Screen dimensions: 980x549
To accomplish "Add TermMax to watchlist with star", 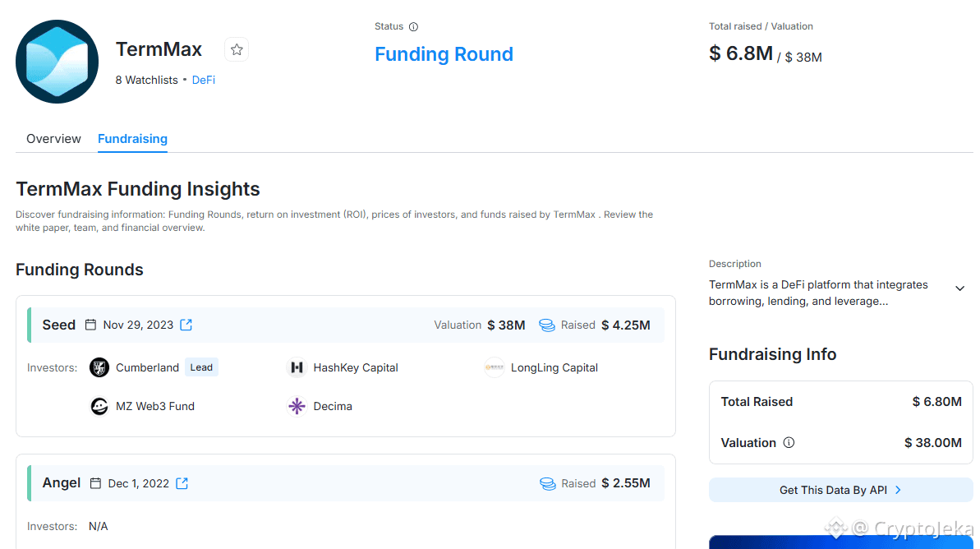I will click(x=237, y=49).
